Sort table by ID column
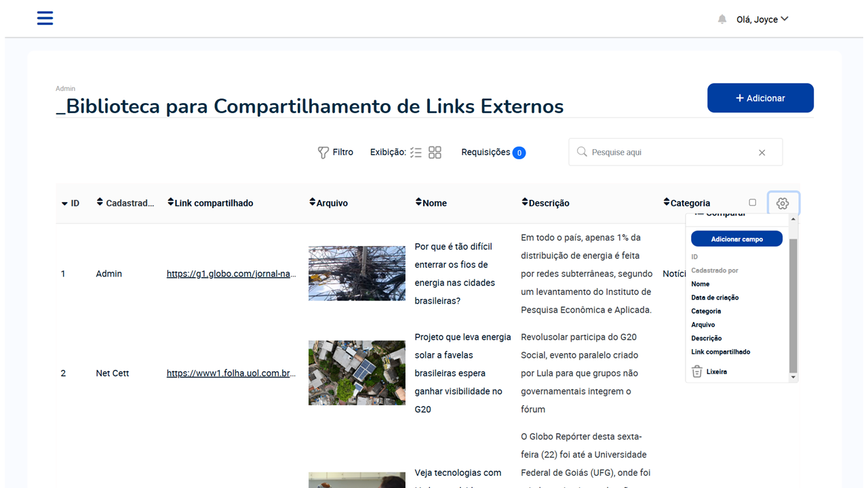The image size is (868, 488). pyautogui.click(x=71, y=203)
